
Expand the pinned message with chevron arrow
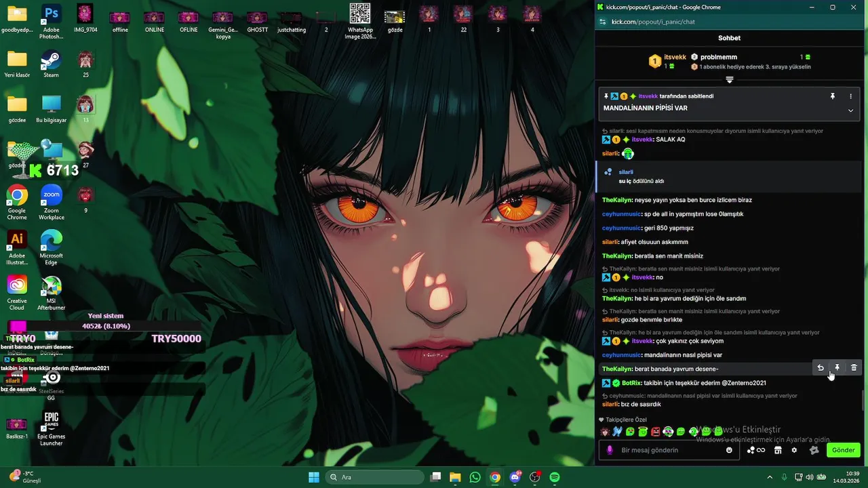[x=851, y=110]
